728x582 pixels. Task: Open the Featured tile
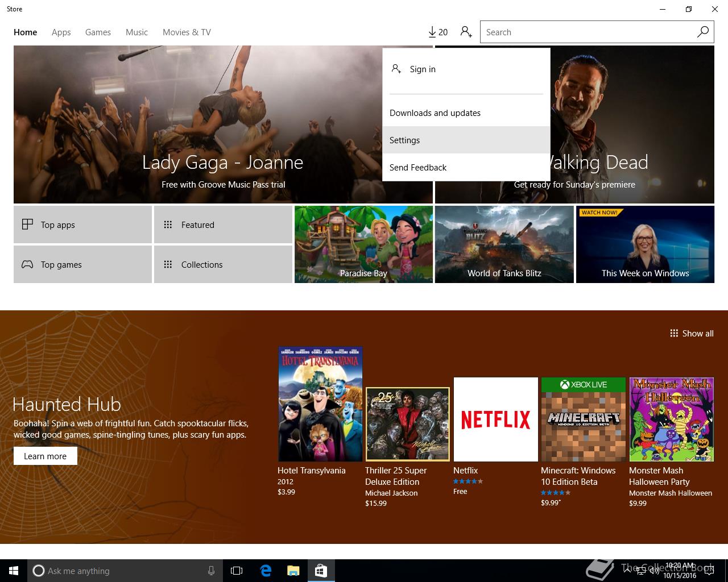click(x=223, y=225)
